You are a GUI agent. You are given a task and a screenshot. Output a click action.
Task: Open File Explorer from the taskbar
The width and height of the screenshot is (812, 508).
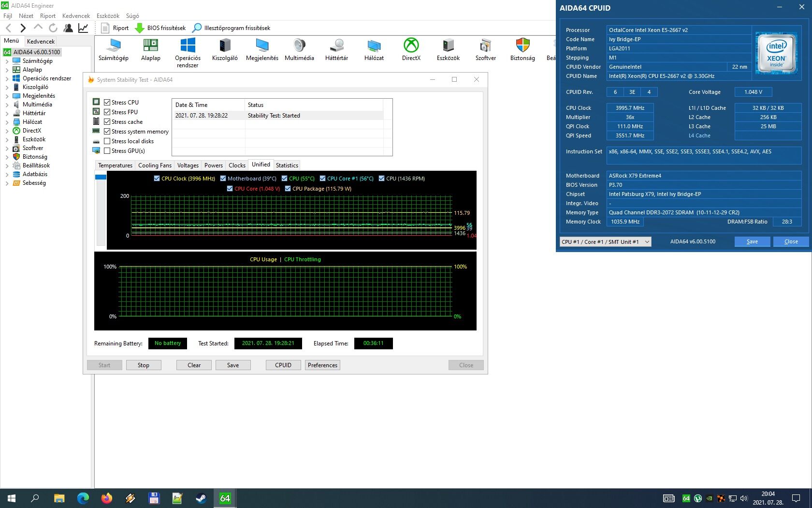[59, 498]
